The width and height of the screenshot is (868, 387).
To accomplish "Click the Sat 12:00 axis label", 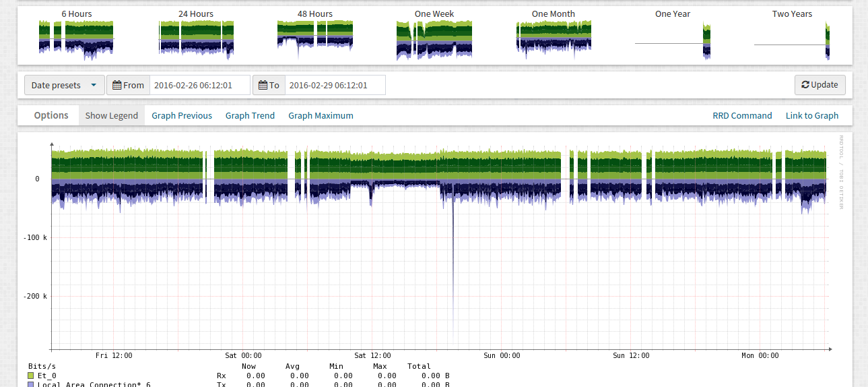I will coord(372,355).
